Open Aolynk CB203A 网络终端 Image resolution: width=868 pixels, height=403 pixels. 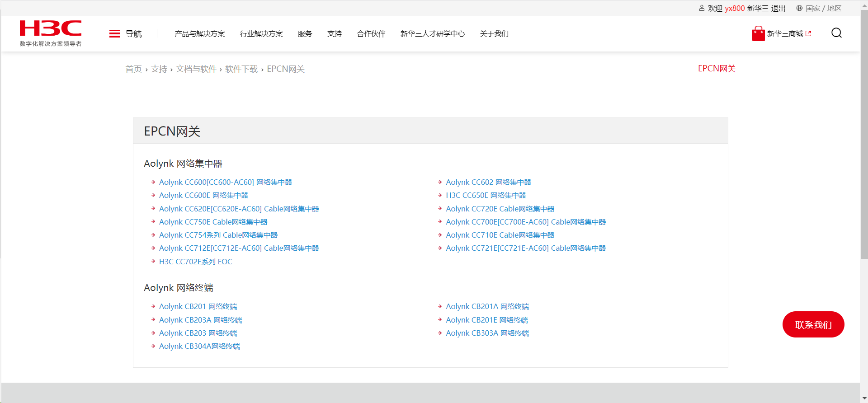pos(201,320)
